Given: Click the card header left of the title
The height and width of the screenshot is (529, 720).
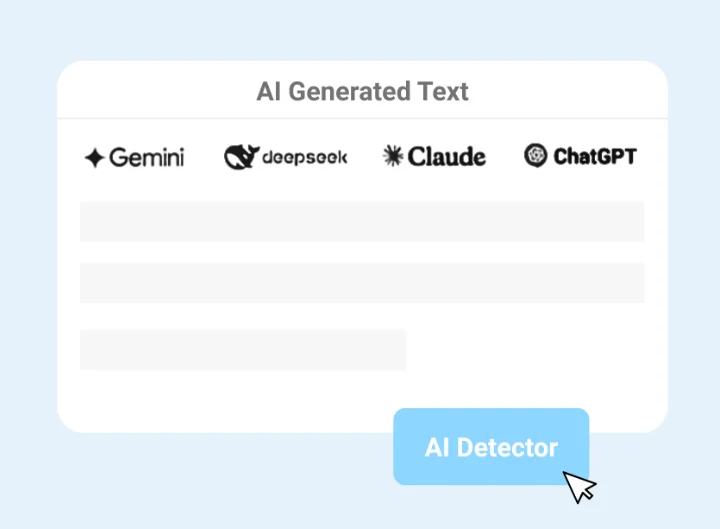Looking at the screenshot, I should 150,92.
